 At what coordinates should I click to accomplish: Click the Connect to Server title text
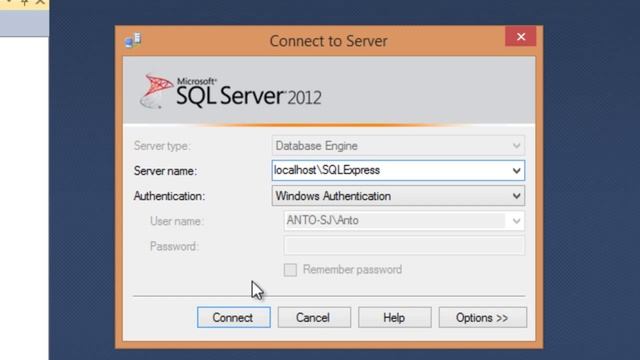tap(329, 41)
